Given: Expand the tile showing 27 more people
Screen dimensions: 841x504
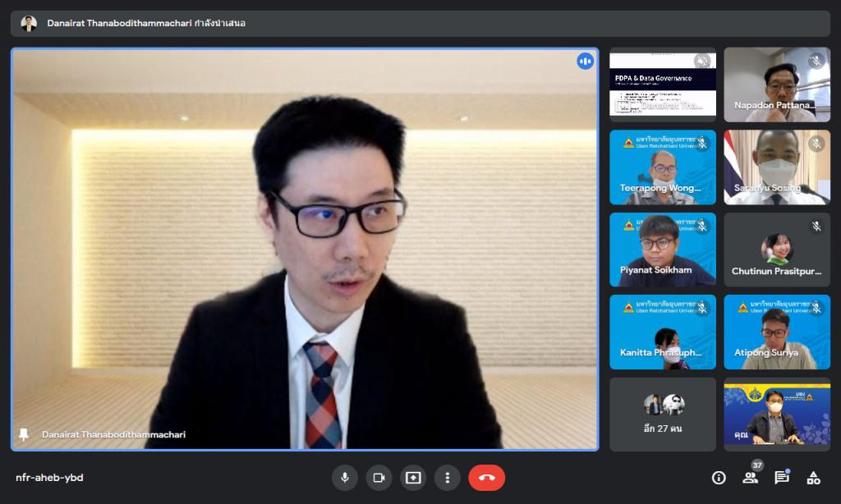Looking at the screenshot, I should tap(662, 414).
